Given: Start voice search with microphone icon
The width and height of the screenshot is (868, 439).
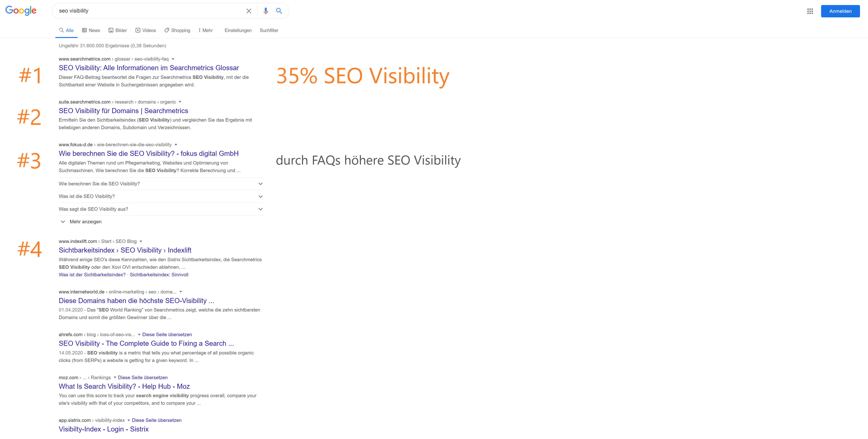Looking at the screenshot, I should (x=266, y=11).
